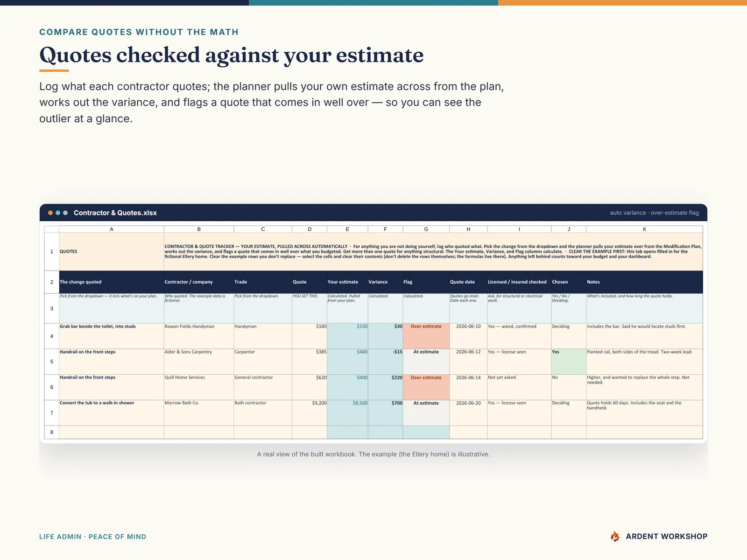747x560 pixels.
Task: Click 'auto variance · over-estimate flag' label
Action: (x=654, y=213)
